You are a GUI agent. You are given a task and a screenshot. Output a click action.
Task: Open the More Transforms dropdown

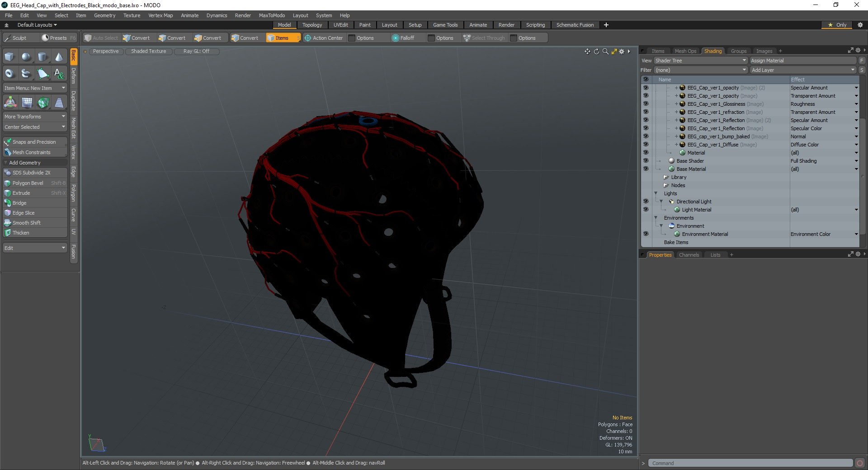35,117
